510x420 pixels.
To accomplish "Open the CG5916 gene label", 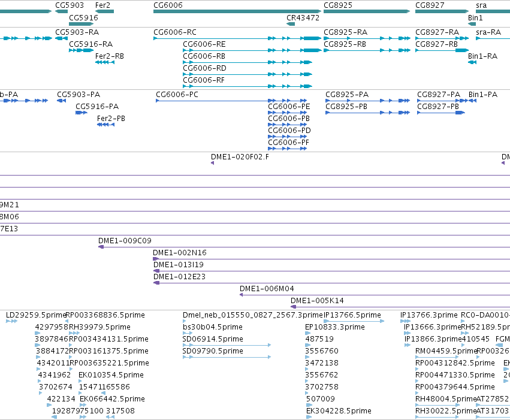I will 83,17.
